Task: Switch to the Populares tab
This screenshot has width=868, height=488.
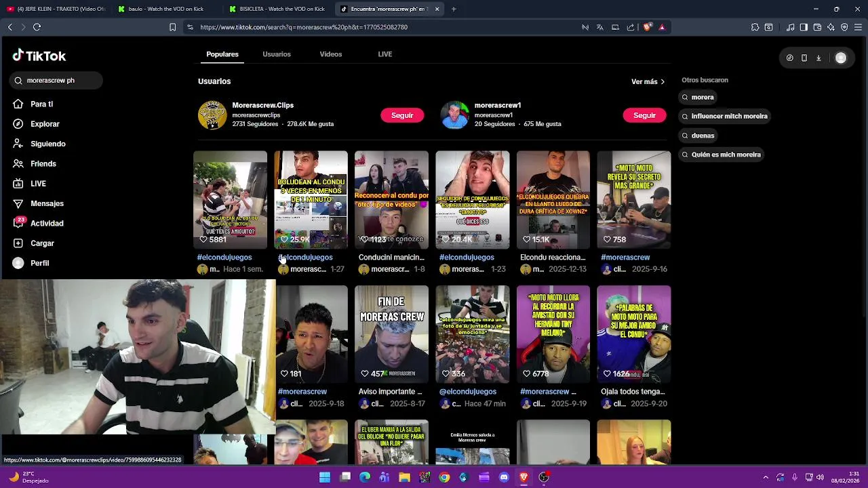Action: click(x=222, y=54)
